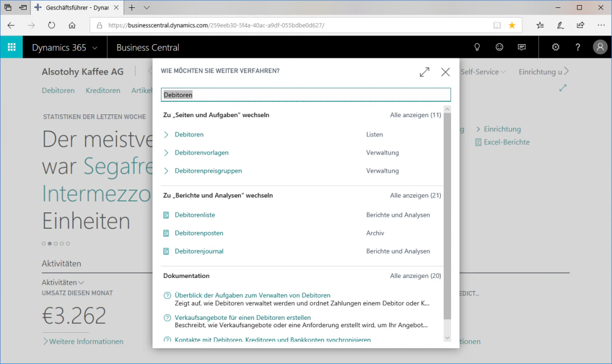Viewport: 612px width, 364px height.
Task: Open Verkaufsangebote für einen Debitoren erstellen
Action: tap(243, 318)
